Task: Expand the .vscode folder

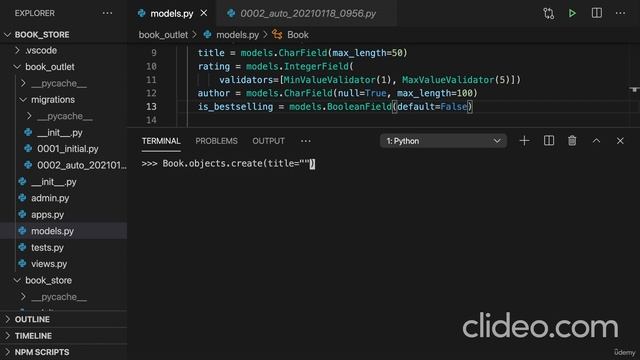Action: [17, 50]
